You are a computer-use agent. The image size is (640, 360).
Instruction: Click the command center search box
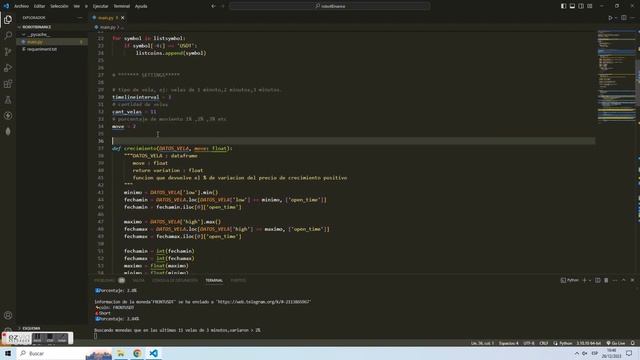(x=330, y=6)
